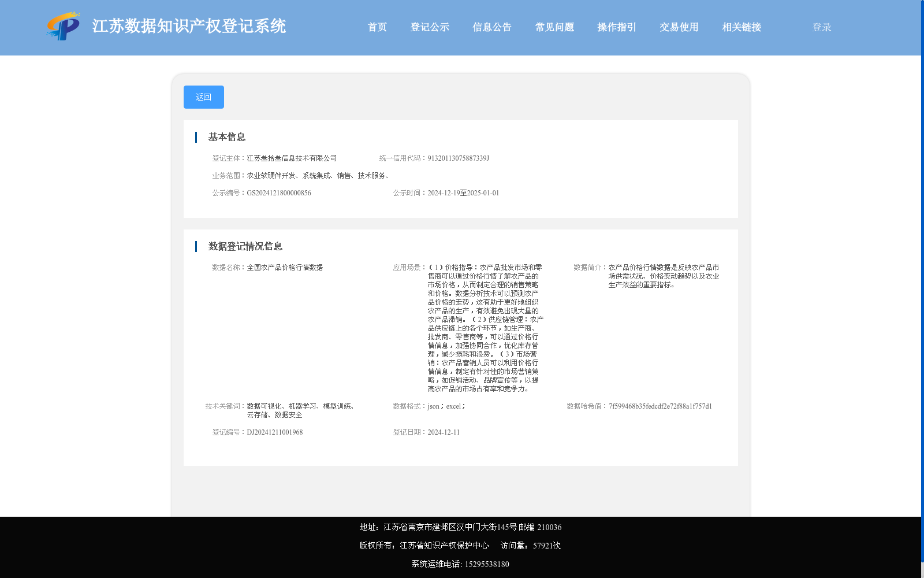This screenshot has width=924, height=578.
Task: Select registration date 2024-12-11
Action: tap(444, 432)
